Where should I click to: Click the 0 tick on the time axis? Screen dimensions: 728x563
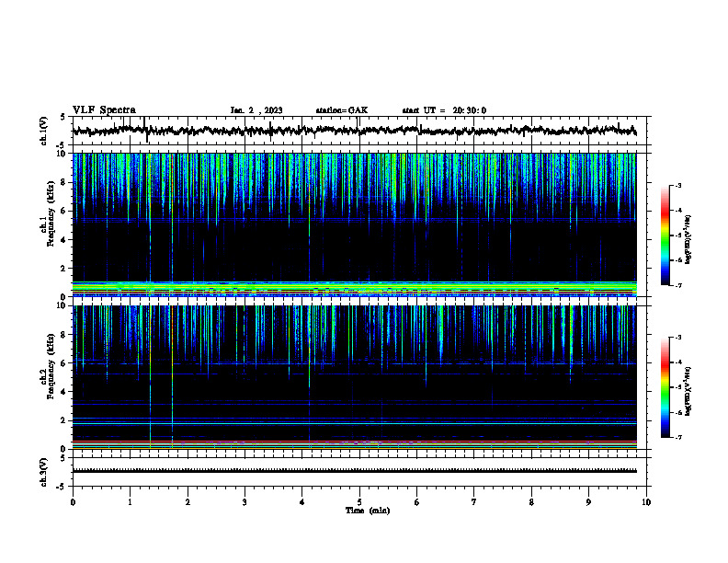[73, 502]
